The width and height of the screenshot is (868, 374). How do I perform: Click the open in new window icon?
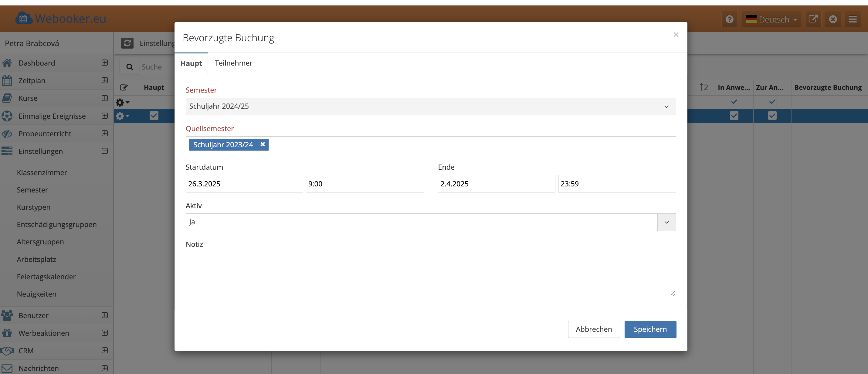tap(813, 19)
